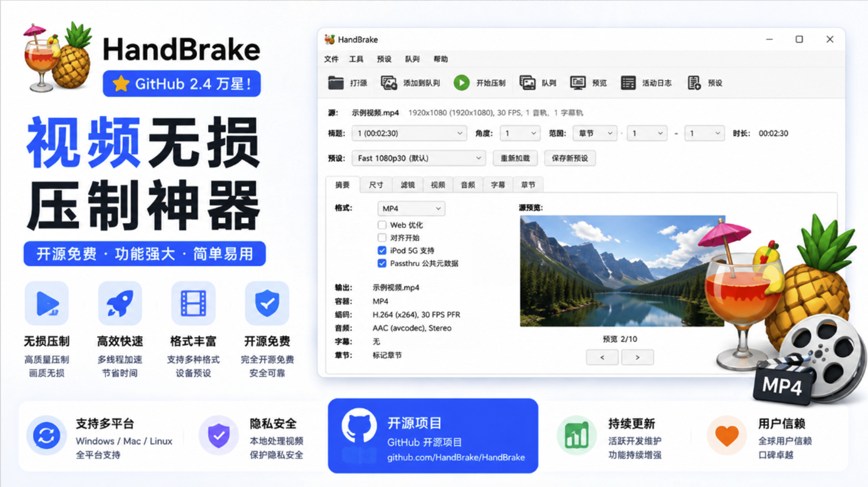Click the 时长 00:02:30 value
This screenshot has width=868, height=487.
pyautogui.click(x=773, y=133)
